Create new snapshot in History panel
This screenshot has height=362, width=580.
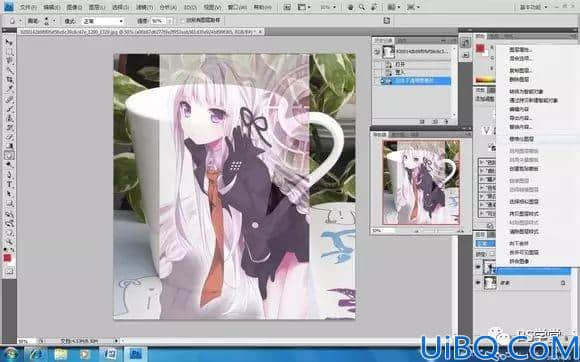[435, 121]
